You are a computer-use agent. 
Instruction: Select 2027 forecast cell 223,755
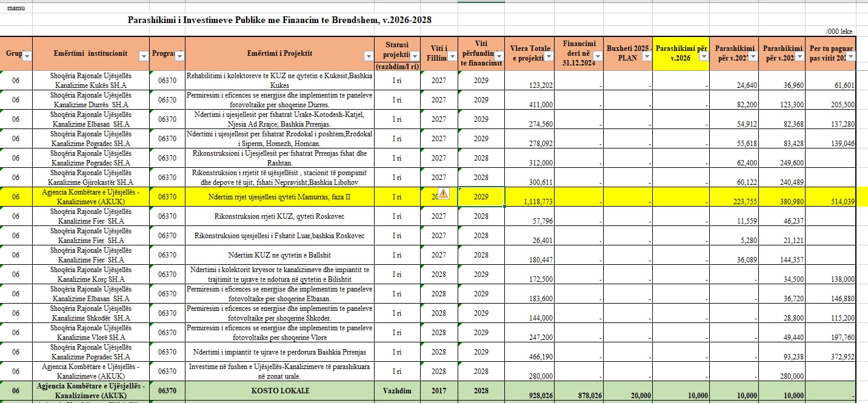pos(735,196)
